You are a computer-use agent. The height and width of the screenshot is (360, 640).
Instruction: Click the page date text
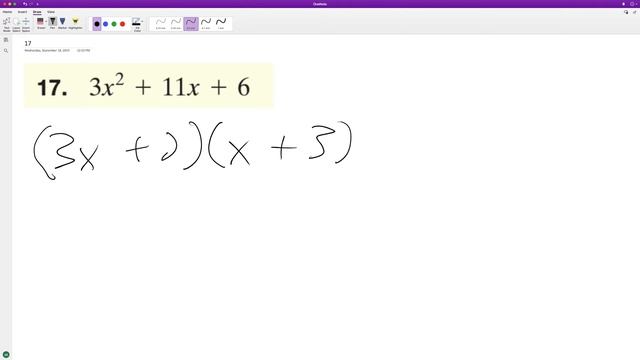pyautogui.click(x=47, y=51)
